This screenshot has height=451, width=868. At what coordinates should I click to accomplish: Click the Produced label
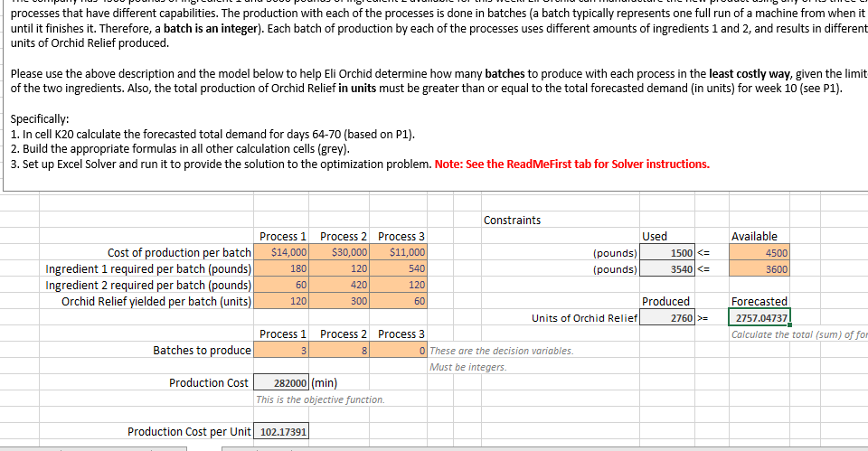pos(665,302)
